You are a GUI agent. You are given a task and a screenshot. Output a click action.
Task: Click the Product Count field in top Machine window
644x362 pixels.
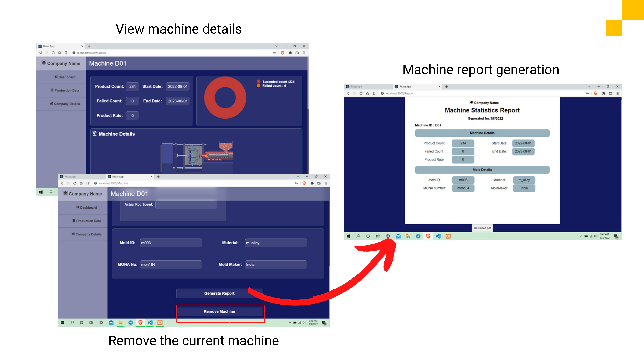coord(132,86)
